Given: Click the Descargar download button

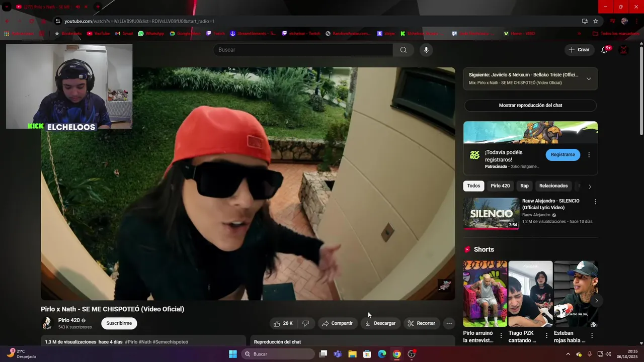Looking at the screenshot, I should [x=380, y=323].
